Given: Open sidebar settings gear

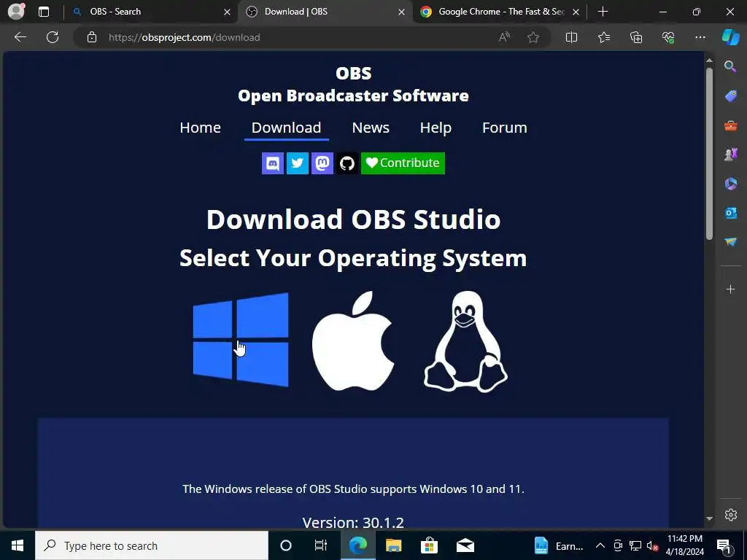Looking at the screenshot, I should click(730, 515).
